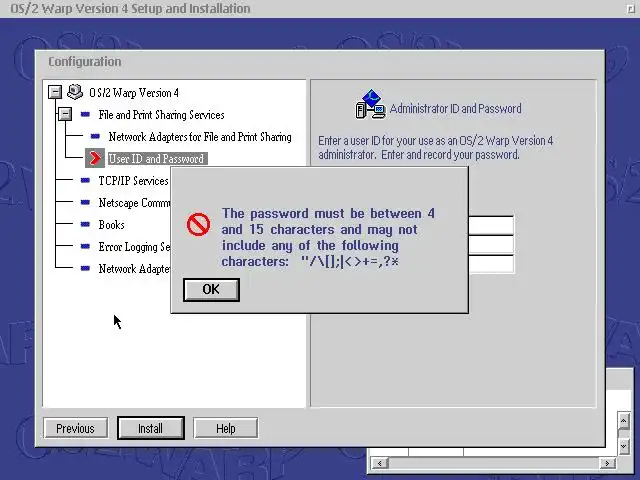
Task: Click the Previous button
Action: pyautogui.click(x=76, y=429)
